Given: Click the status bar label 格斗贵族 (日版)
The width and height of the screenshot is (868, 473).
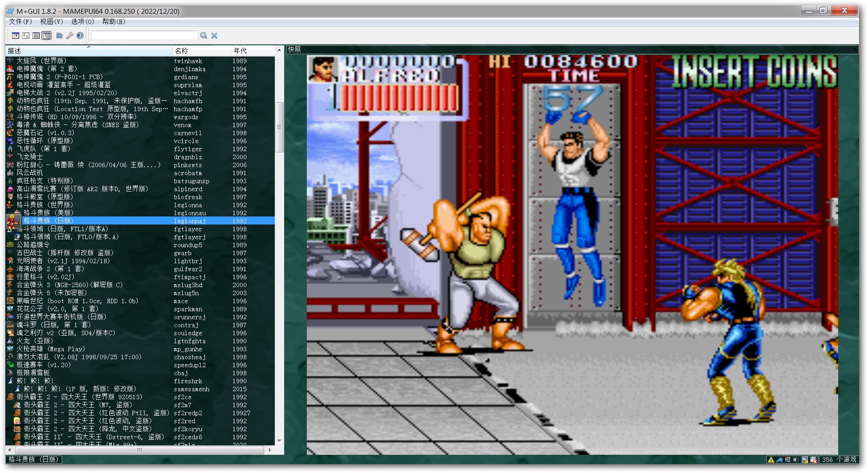Looking at the screenshot, I should pos(34,459).
